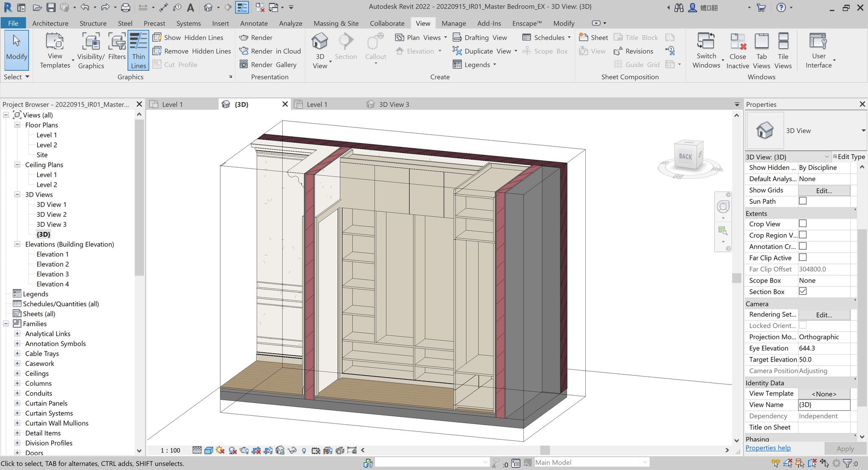Switch to the Architecture ribbon tab

[50, 23]
